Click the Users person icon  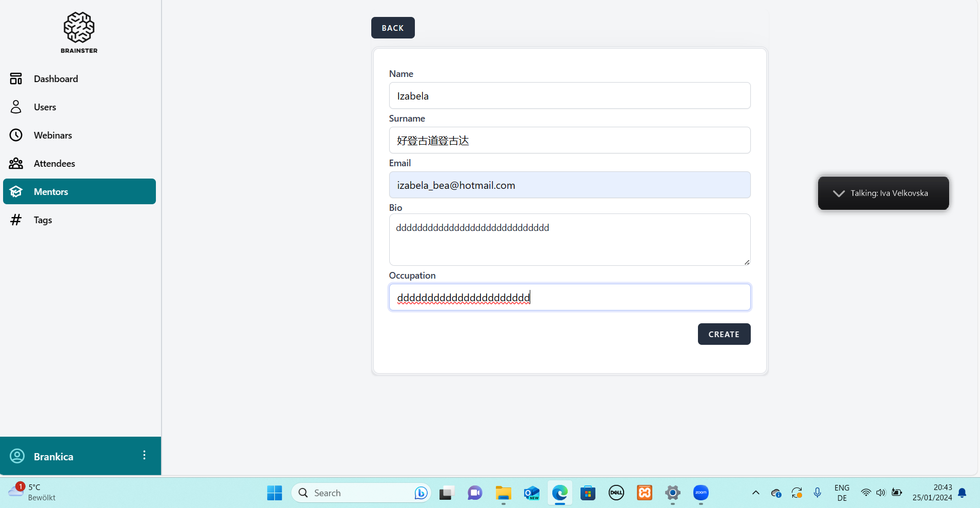pyautogui.click(x=16, y=107)
